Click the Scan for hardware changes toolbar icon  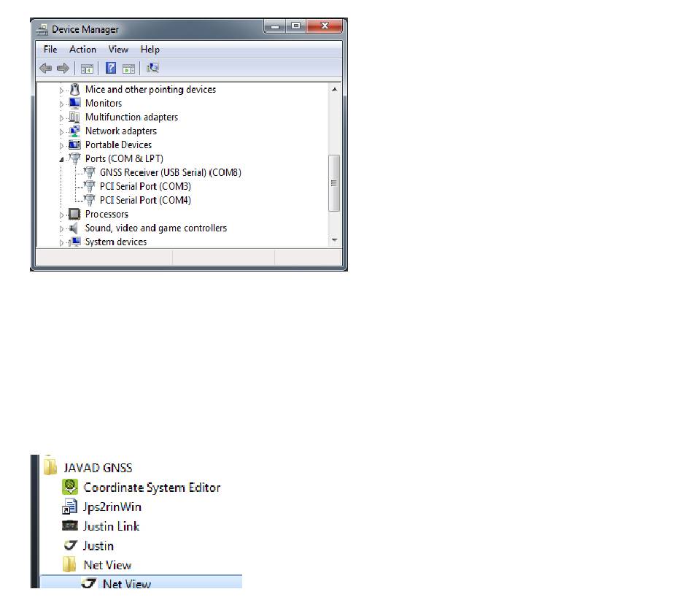click(x=152, y=68)
